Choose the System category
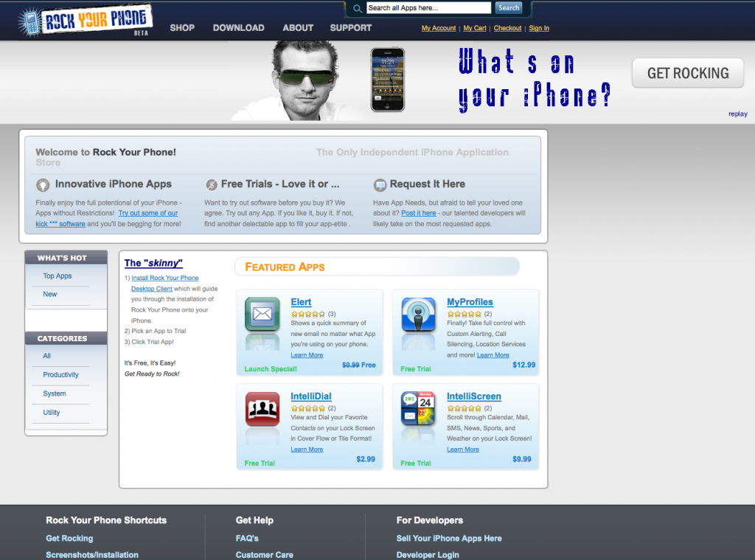Image resolution: width=755 pixels, height=560 pixels. [55, 393]
